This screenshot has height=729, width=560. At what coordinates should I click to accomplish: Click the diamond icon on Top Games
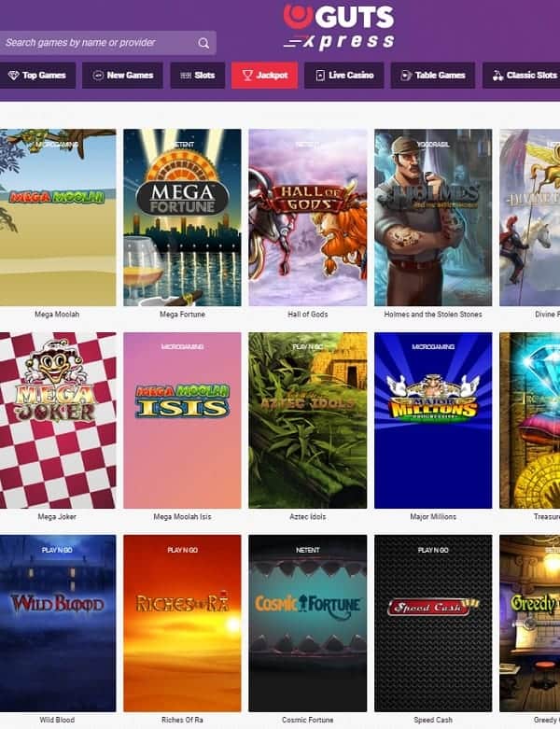pyautogui.click(x=13, y=76)
